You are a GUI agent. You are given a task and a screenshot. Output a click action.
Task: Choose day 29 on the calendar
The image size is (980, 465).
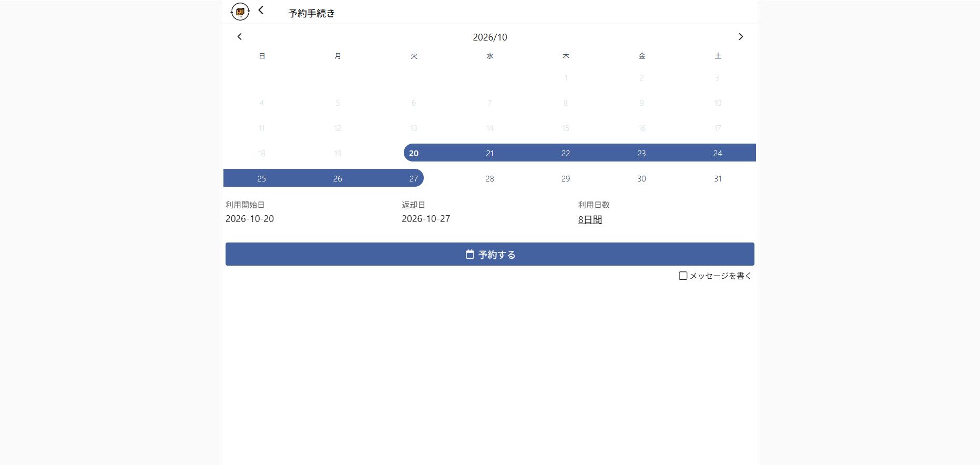(x=566, y=178)
